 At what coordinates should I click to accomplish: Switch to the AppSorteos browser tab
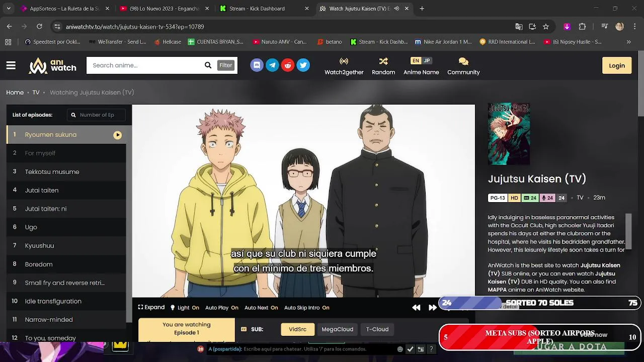[64, 9]
